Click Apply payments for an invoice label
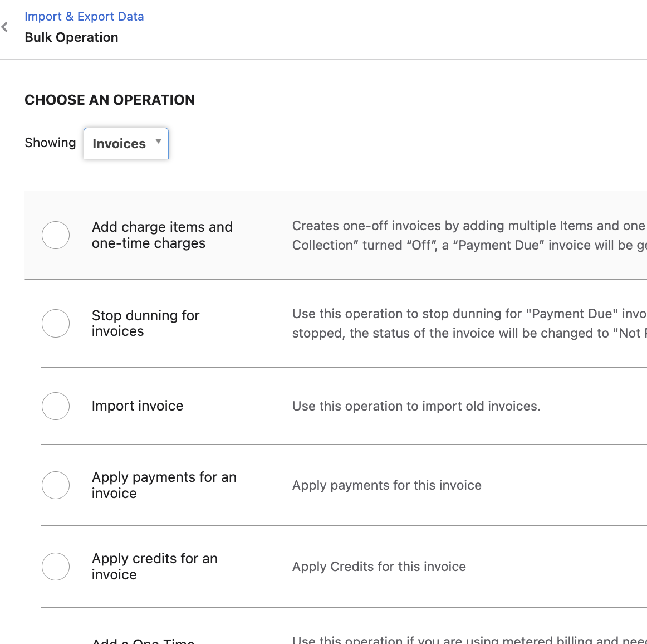The height and width of the screenshot is (644, 647). [164, 485]
